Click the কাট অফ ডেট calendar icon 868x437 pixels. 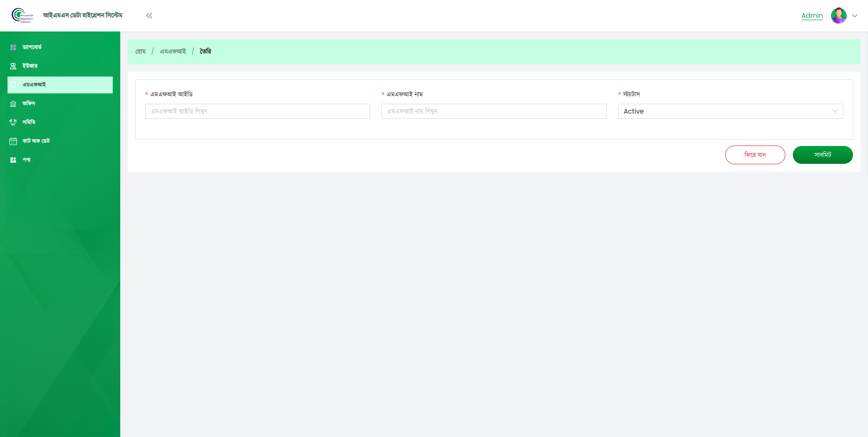13,141
